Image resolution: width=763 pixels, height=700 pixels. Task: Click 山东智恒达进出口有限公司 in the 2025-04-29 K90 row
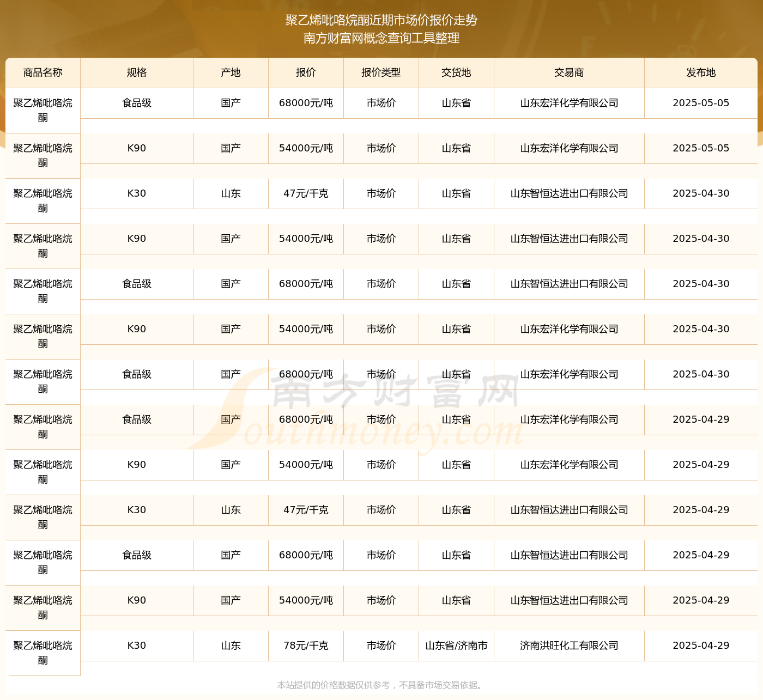point(569,600)
